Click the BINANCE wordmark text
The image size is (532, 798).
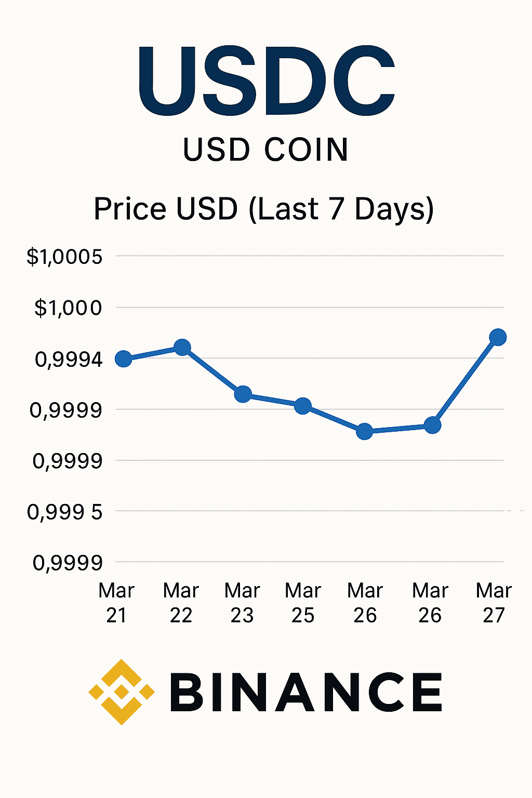pyautogui.click(x=306, y=693)
